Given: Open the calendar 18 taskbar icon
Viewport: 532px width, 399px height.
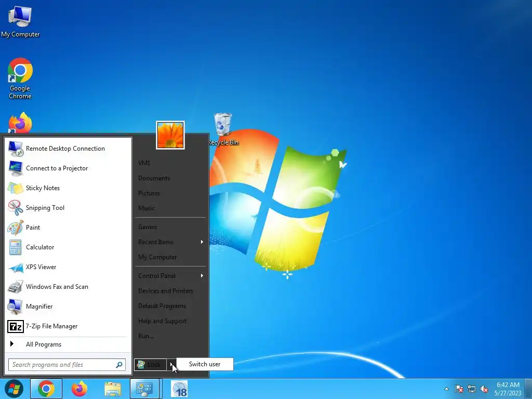Looking at the screenshot, I should click(179, 389).
